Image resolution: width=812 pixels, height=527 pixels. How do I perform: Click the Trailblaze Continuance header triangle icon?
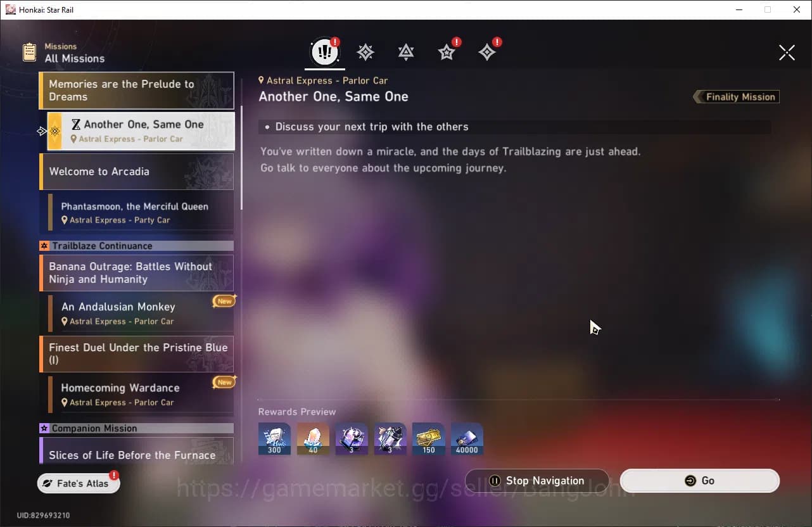(x=44, y=246)
